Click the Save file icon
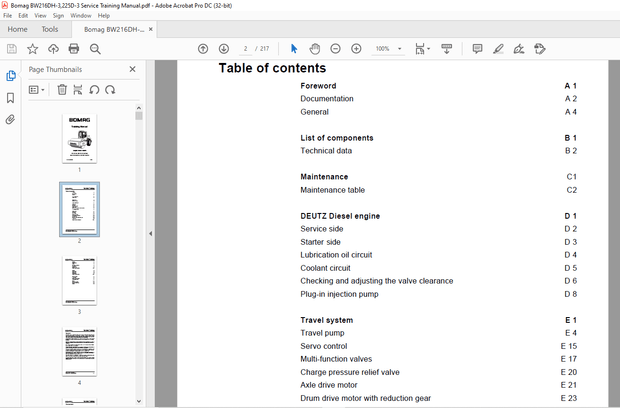Viewport: 620px width, 408px height. [12, 49]
